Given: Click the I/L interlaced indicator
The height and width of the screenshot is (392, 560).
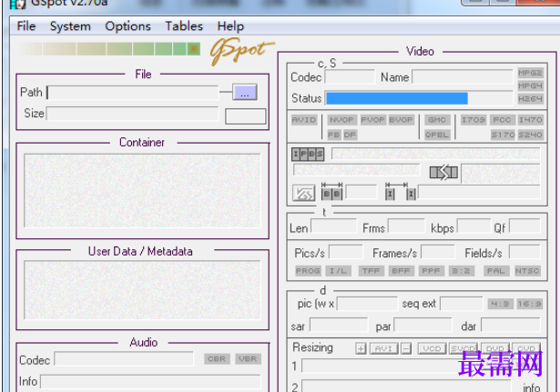Looking at the screenshot, I should click(x=338, y=271).
